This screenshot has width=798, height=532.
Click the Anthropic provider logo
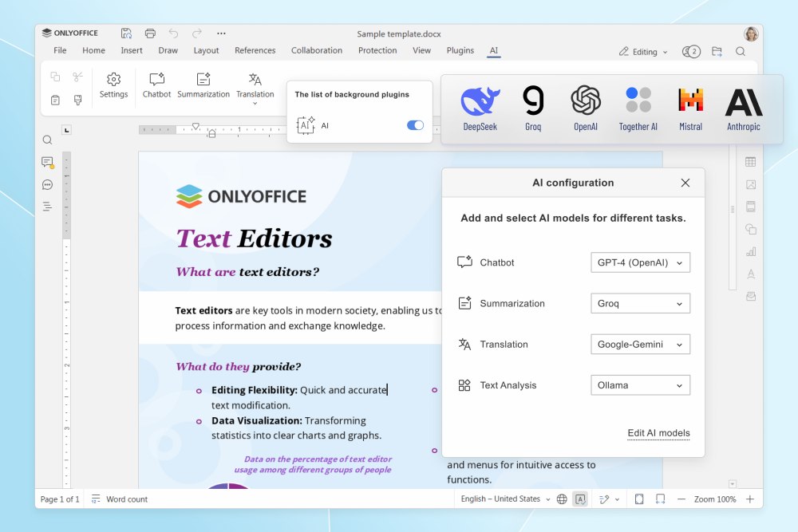click(x=743, y=108)
